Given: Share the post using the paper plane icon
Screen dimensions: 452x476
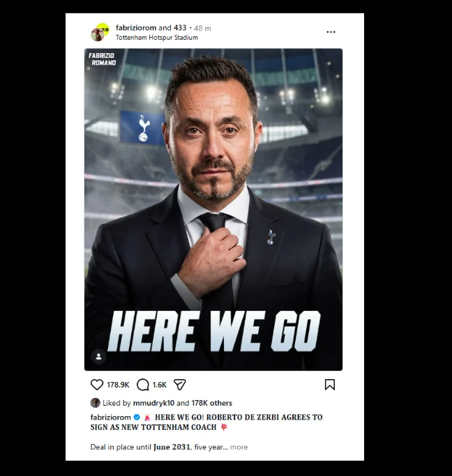Looking at the screenshot, I should click(179, 385).
